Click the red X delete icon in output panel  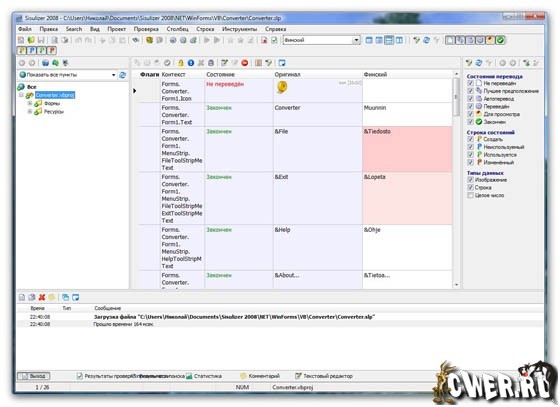(42, 297)
